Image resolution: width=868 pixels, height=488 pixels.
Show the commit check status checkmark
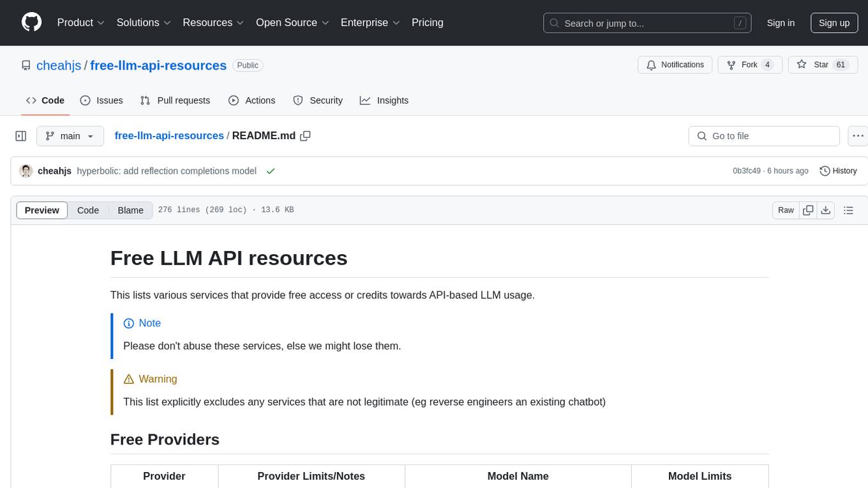[271, 171]
